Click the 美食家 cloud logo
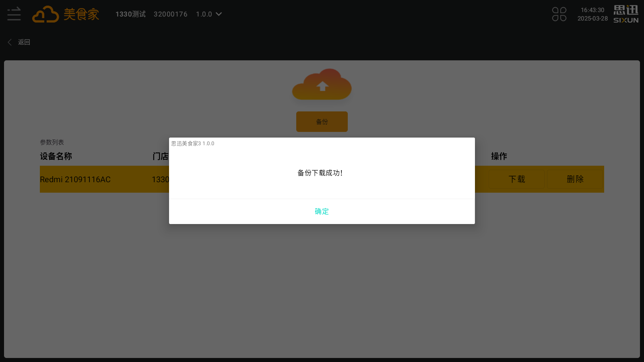 pos(66,14)
